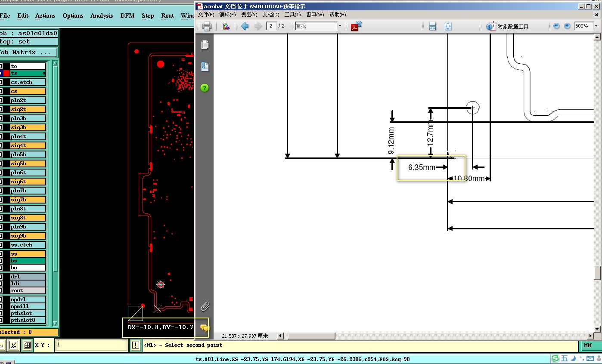Toggle the checkbox beside cs.etch layer
Image resolution: width=602 pixels, height=364 pixels.
1,82
